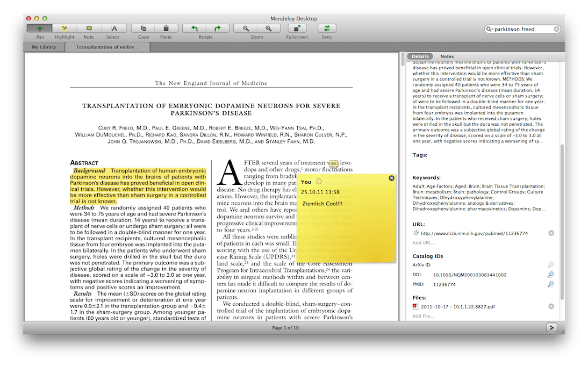Choose the Note tool
Screen dimensions: 588x366
tap(89, 28)
